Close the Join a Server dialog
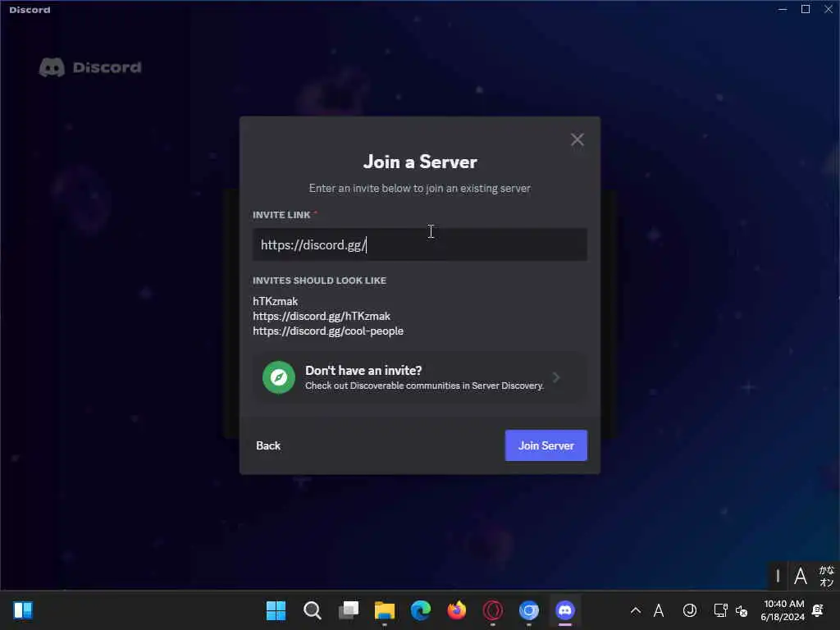The height and width of the screenshot is (630, 840). click(577, 139)
